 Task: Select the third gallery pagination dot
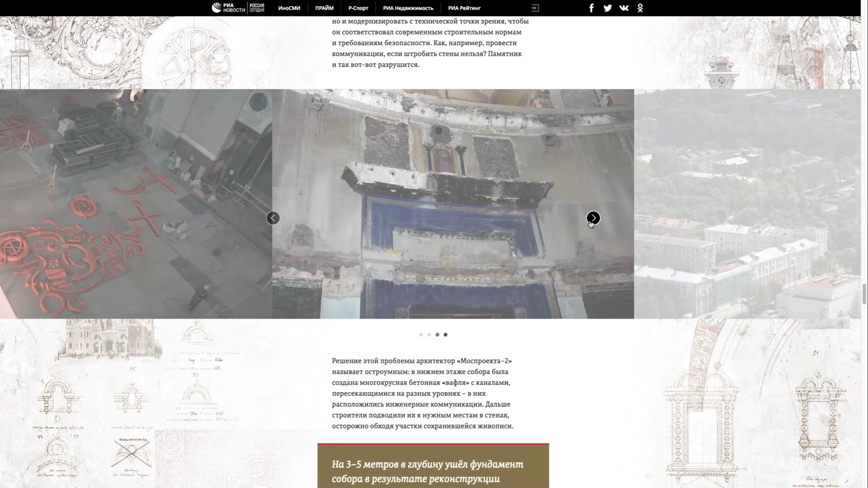437,335
